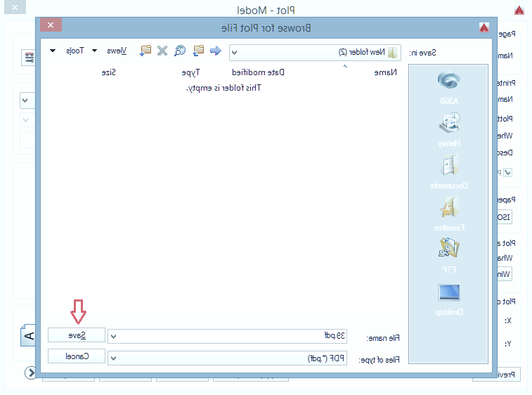Expand the Files of type dropdown arrow

[x=114, y=358]
